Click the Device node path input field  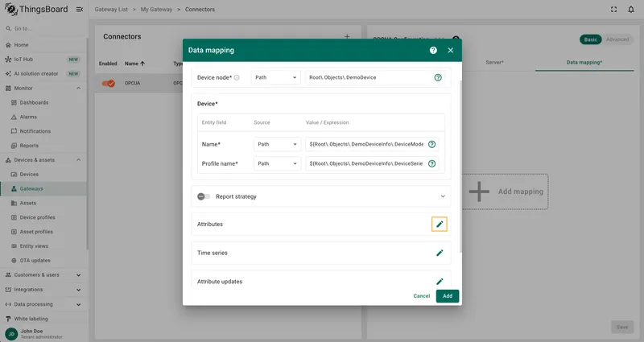pos(369,77)
